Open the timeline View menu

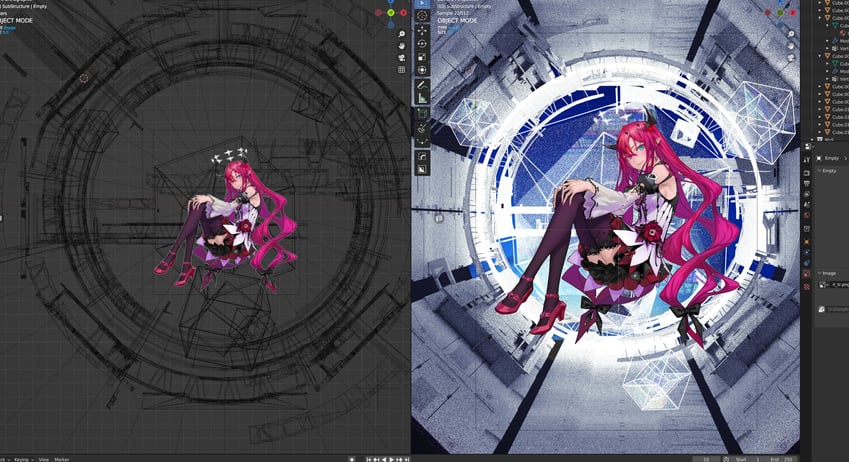coord(43,459)
